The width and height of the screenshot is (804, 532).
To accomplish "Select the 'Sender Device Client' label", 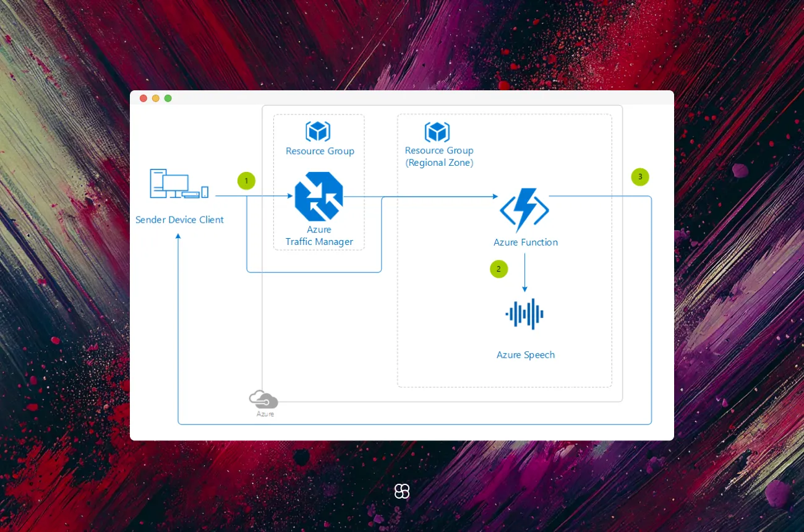I will point(179,220).
